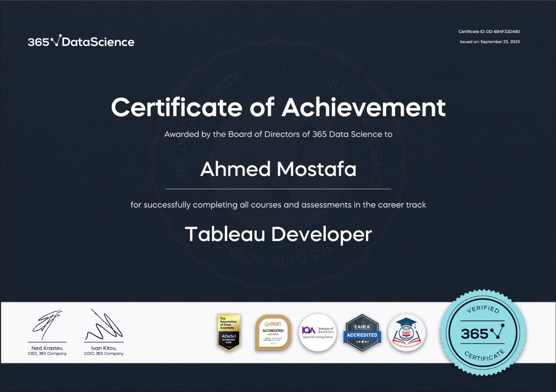Click the 'Ned Krastev,' name label
The height and width of the screenshot is (392, 556).
coord(47,348)
